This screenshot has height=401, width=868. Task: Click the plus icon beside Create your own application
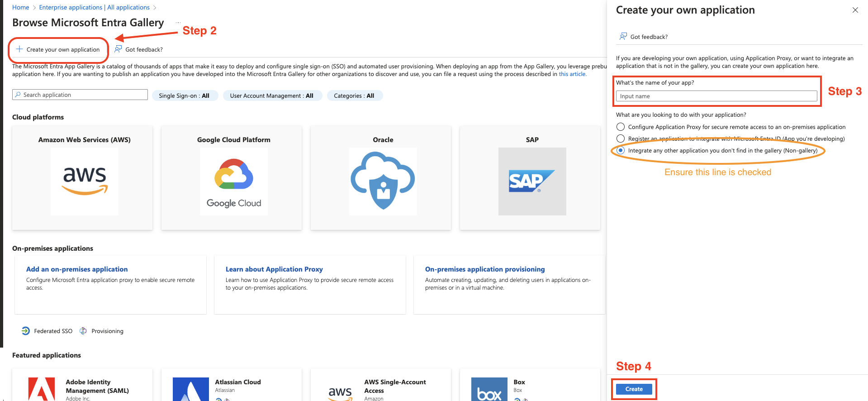click(x=19, y=49)
